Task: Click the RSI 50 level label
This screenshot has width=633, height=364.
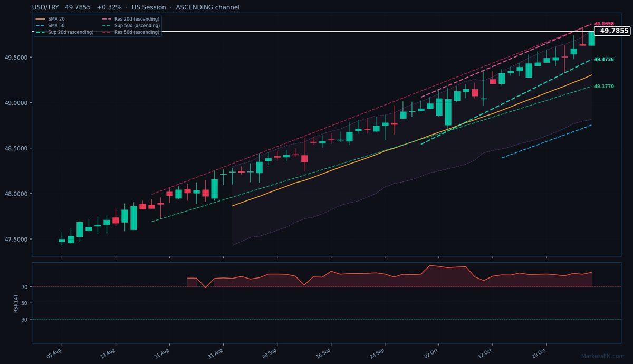Action: 25,303
